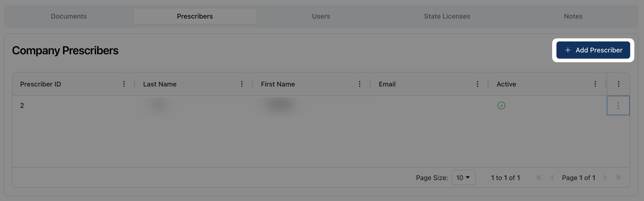The height and width of the screenshot is (201, 644).
Task: Select the Prescriber ID cell showing 2
Action: pos(22,106)
